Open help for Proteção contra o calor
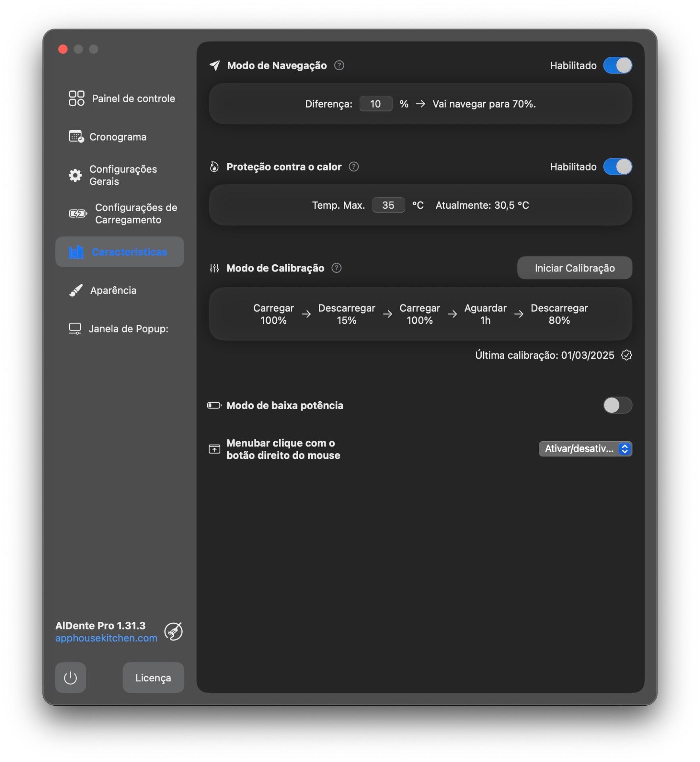 click(353, 167)
